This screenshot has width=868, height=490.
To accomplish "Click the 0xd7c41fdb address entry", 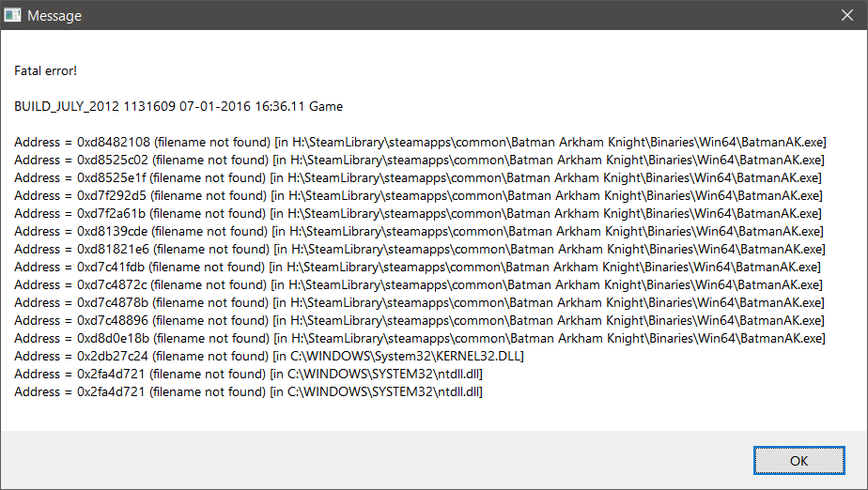I will [417, 267].
